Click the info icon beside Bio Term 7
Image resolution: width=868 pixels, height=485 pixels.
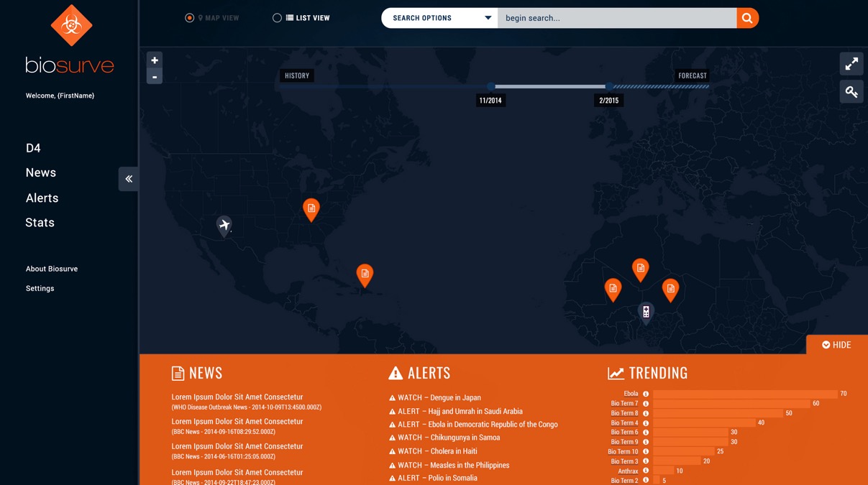point(646,404)
